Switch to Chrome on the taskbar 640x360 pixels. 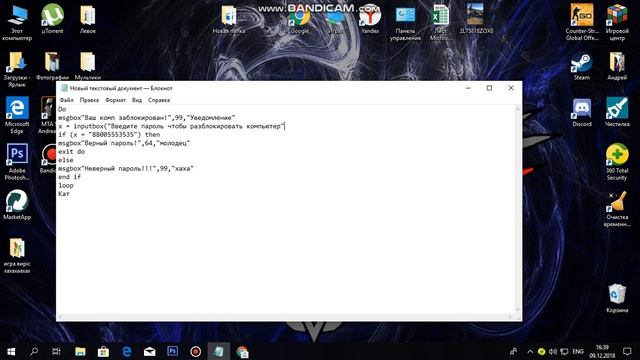pyautogui.click(x=242, y=351)
